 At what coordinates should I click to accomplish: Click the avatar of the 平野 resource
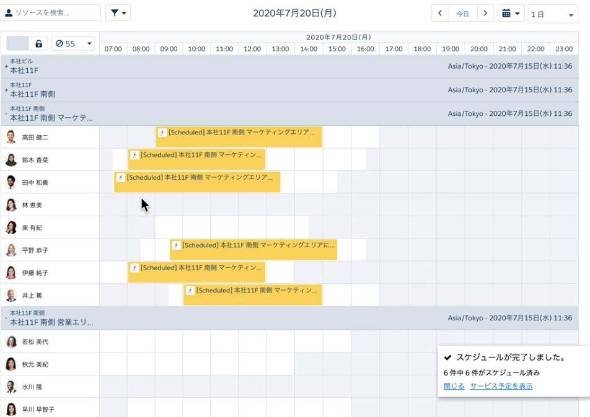point(11,250)
